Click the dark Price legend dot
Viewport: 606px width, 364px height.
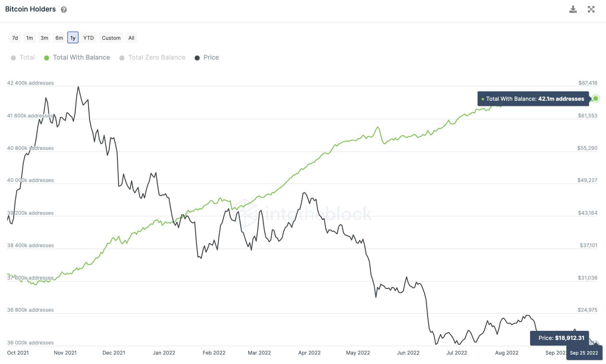coord(197,58)
